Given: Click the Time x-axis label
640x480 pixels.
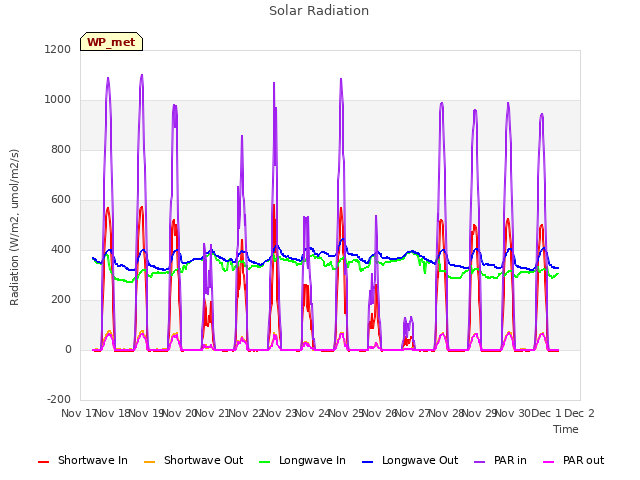Looking at the screenshot, I should click(565, 429).
